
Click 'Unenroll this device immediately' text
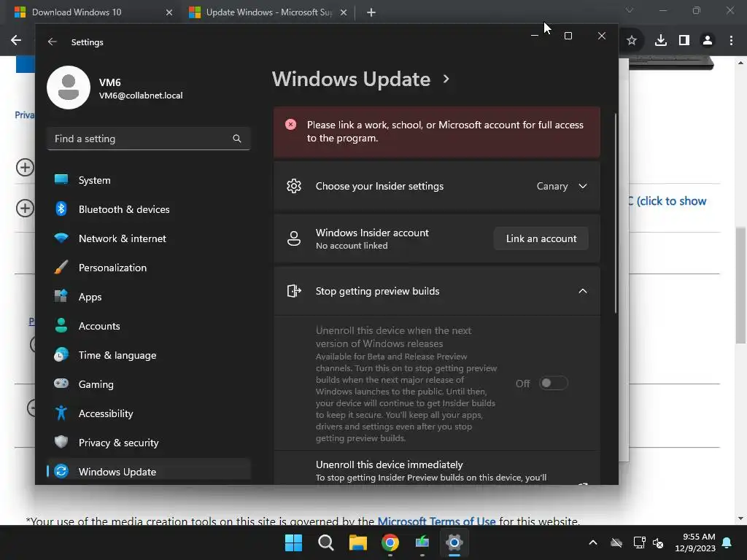390,464
